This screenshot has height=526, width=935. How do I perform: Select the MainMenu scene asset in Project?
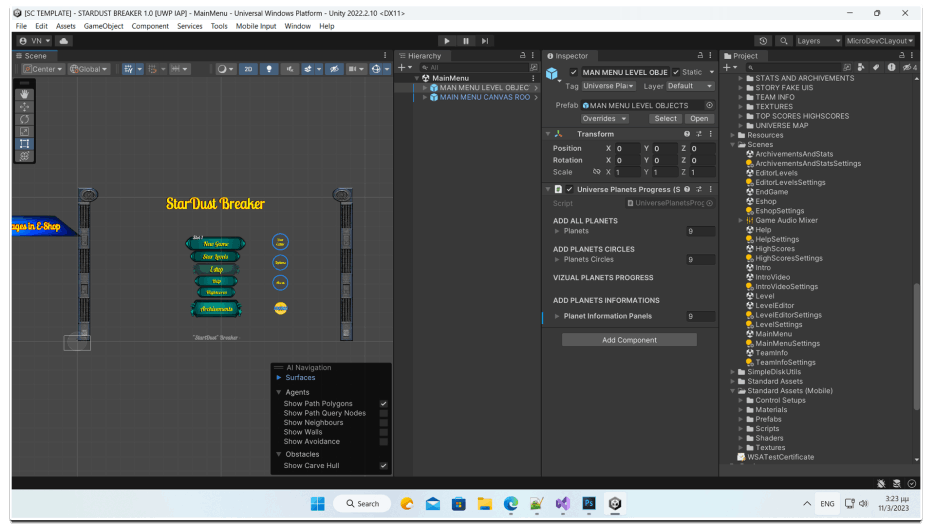coord(773,334)
